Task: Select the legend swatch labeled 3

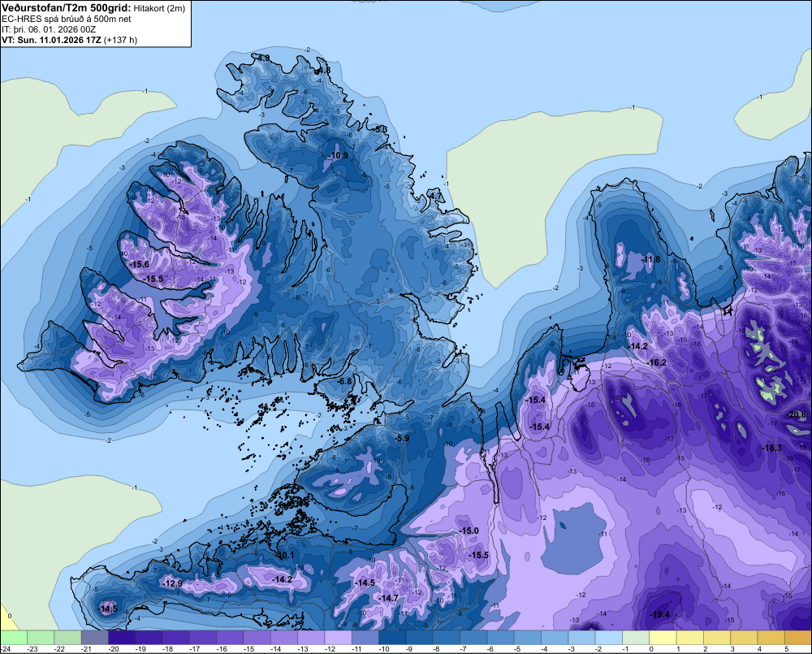Action: click(744, 638)
